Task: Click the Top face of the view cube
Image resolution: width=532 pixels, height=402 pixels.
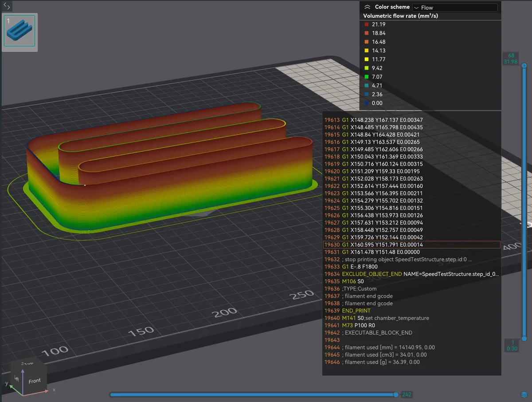Action: (27, 364)
